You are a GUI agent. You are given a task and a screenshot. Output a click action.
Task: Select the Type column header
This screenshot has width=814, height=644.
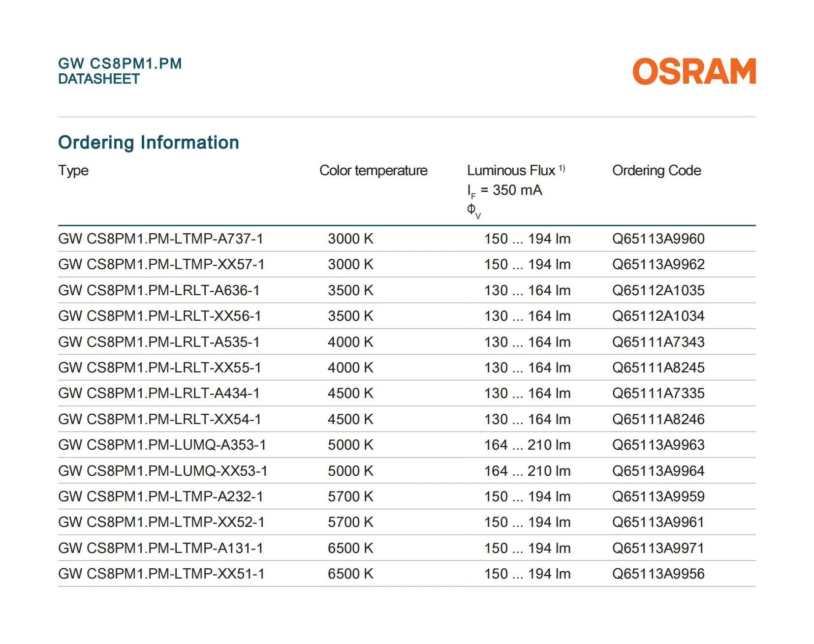pyautogui.click(x=73, y=171)
